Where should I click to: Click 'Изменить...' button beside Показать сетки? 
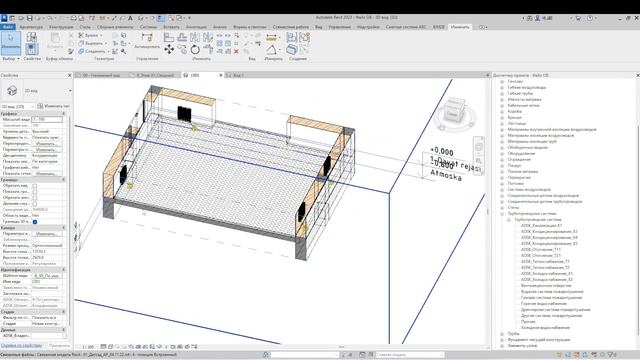(x=47, y=173)
